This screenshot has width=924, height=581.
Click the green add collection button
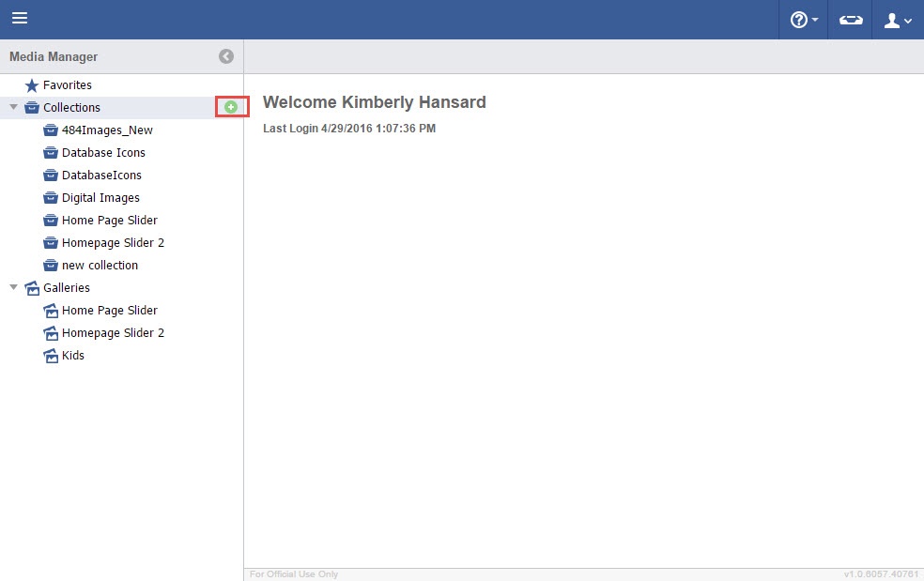[x=231, y=107]
